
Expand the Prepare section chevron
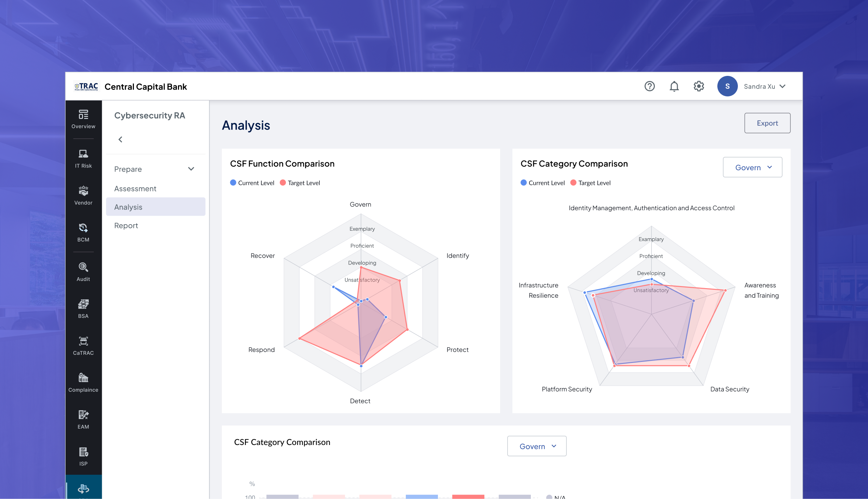tap(191, 168)
